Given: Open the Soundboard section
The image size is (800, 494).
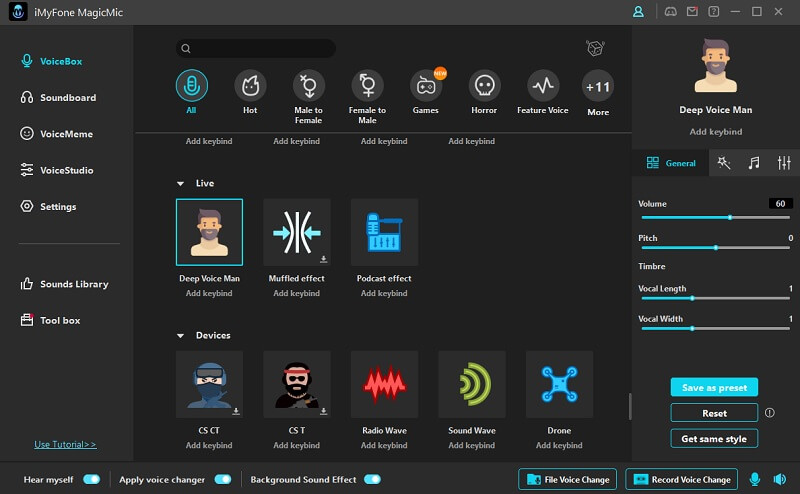Looking at the screenshot, I should click(x=58, y=97).
